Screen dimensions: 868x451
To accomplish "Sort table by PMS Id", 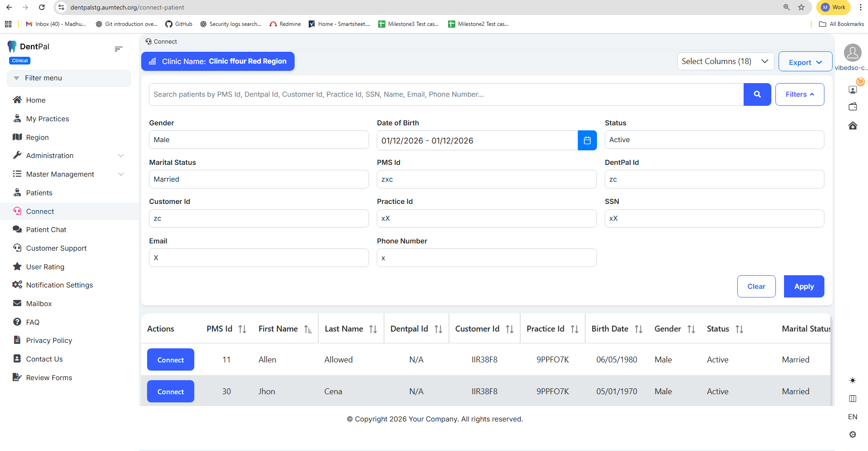I will pos(242,329).
